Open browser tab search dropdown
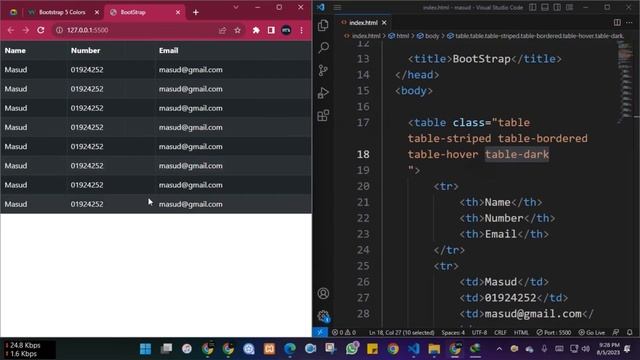This screenshot has height=360, width=640. (236, 7)
